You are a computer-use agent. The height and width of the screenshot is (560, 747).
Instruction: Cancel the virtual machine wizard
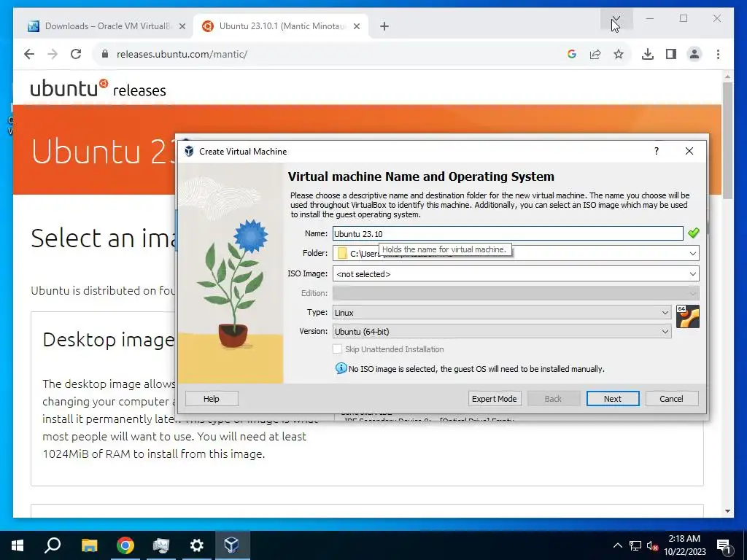tap(672, 399)
